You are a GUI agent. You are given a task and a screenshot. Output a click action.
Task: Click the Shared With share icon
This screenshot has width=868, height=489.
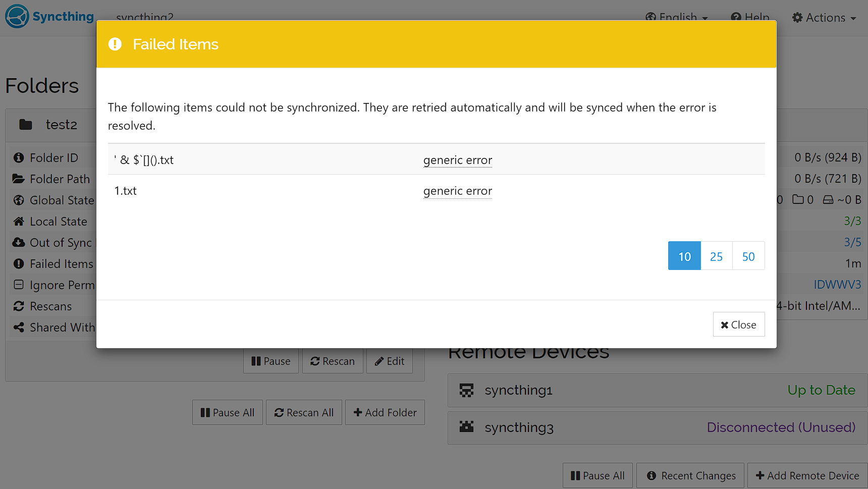pos(18,327)
